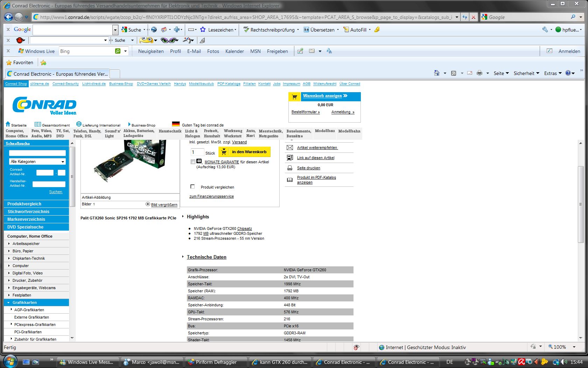
Task: Click the IE Home icon in command bar
Action: (436, 73)
